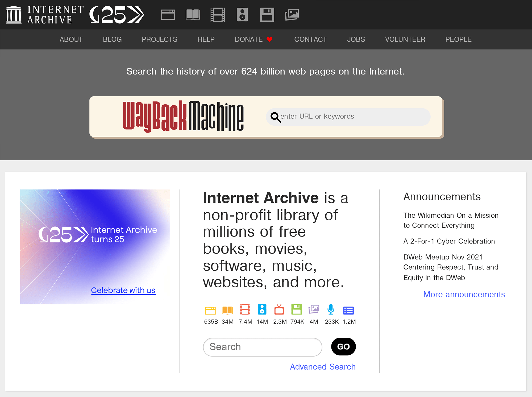Screen dimensions: 532x397
Task: Click the 233K concerts count
Action: click(x=332, y=322)
